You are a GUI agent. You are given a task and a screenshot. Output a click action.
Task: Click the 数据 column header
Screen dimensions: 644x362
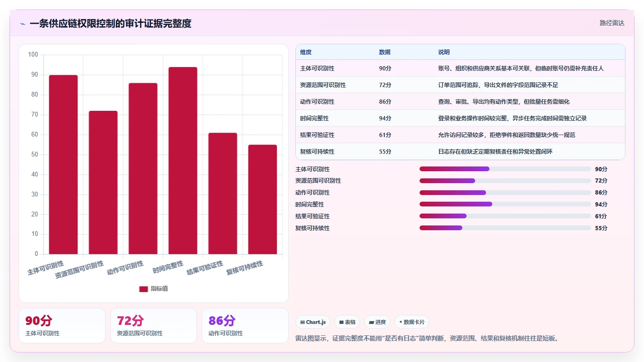(x=385, y=52)
